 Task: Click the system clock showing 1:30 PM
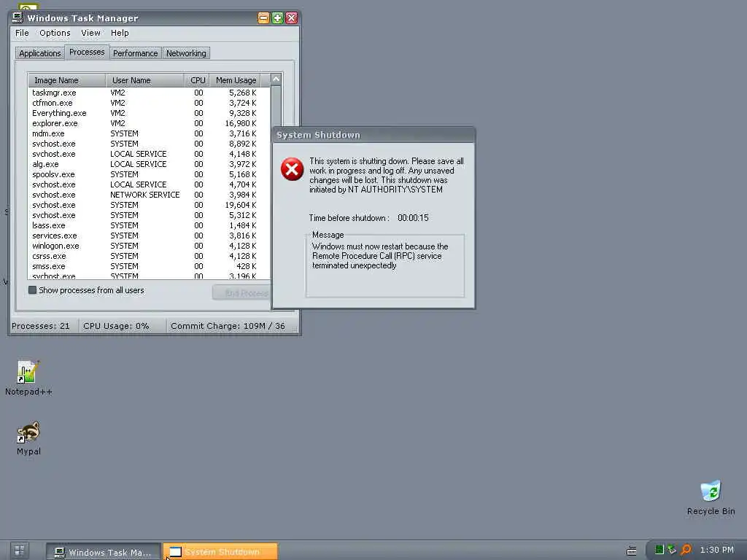716,550
